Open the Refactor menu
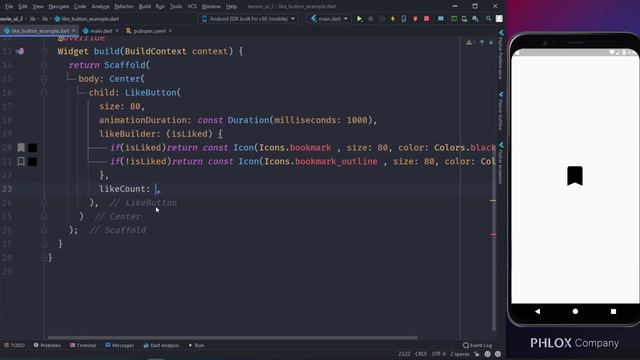Image resolution: width=640 pixels, height=360 pixels. pos(124,7)
